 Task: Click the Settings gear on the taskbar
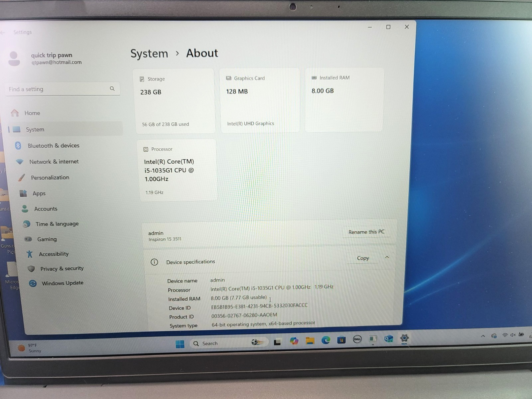[x=404, y=338]
